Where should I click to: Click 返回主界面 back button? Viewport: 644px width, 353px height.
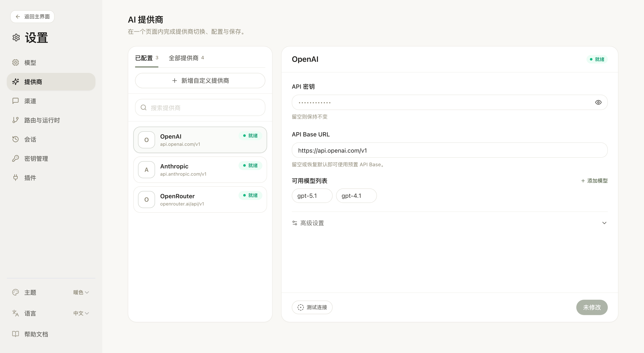coord(32,16)
